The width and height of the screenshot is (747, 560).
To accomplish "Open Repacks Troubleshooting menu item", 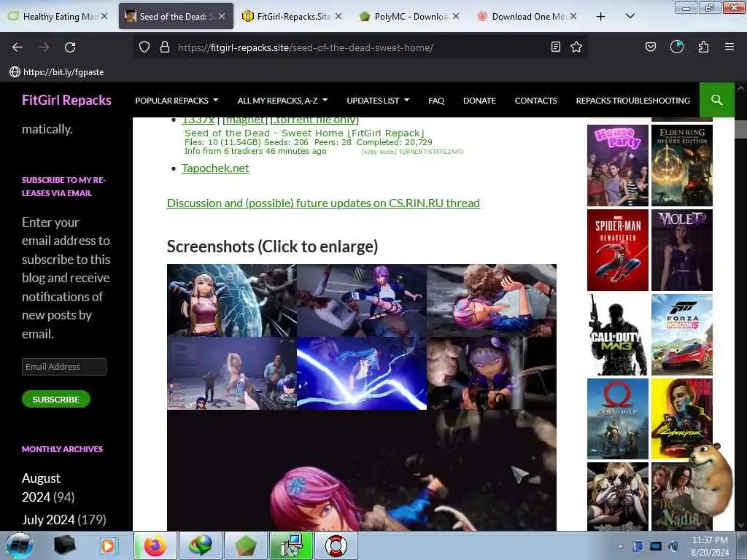I will [x=632, y=101].
